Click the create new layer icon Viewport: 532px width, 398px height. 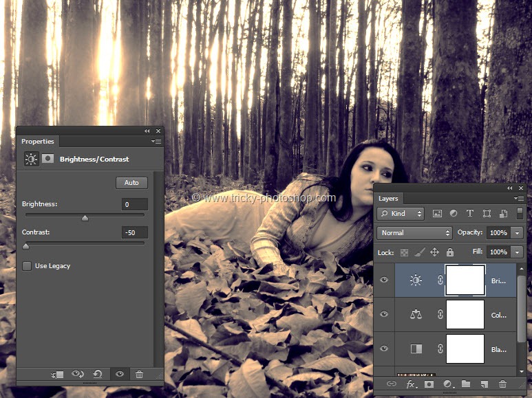pyautogui.click(x=485, y=384)
